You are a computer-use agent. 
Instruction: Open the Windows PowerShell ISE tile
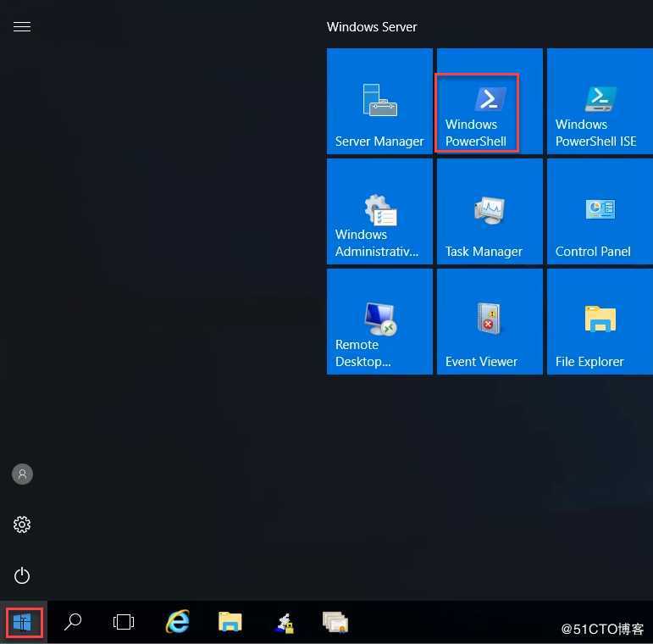599,102
